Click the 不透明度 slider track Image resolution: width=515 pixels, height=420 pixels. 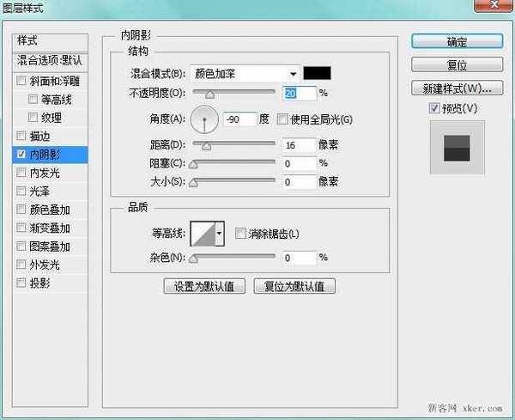click(x=233, y=92)
